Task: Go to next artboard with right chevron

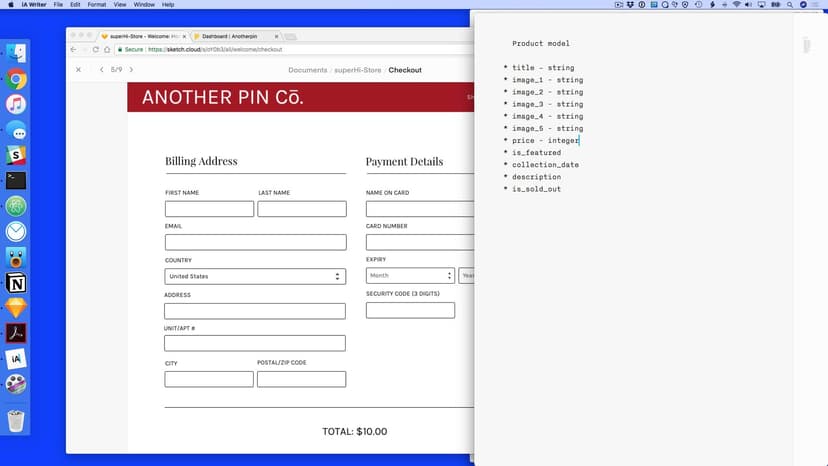Action: coord(131,70)
